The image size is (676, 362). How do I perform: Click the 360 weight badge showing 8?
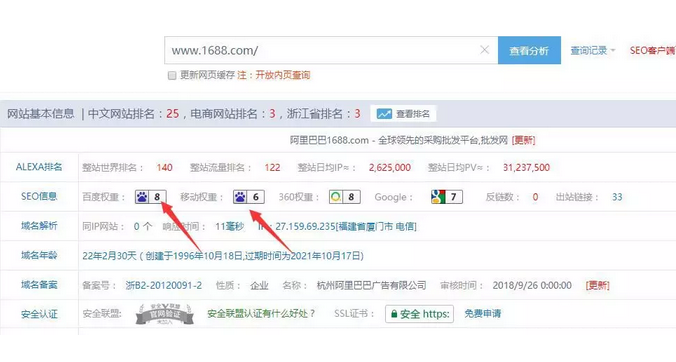point(344,197)
